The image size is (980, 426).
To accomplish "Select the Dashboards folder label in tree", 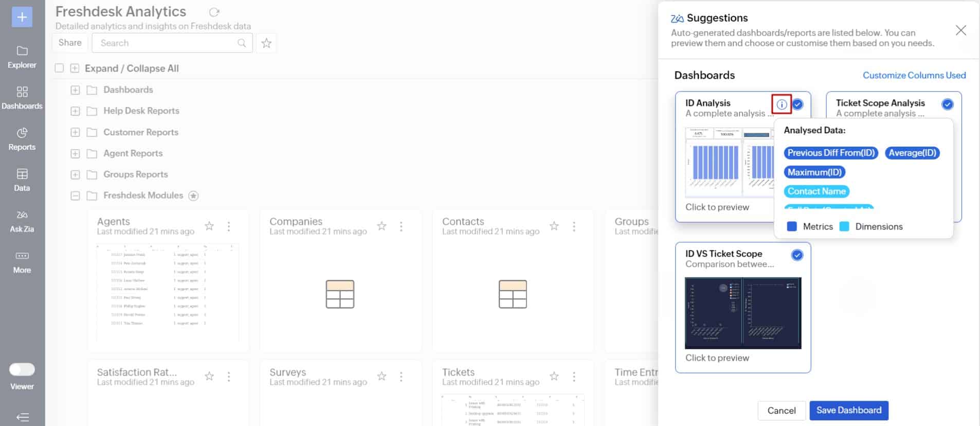I will 128,90.
